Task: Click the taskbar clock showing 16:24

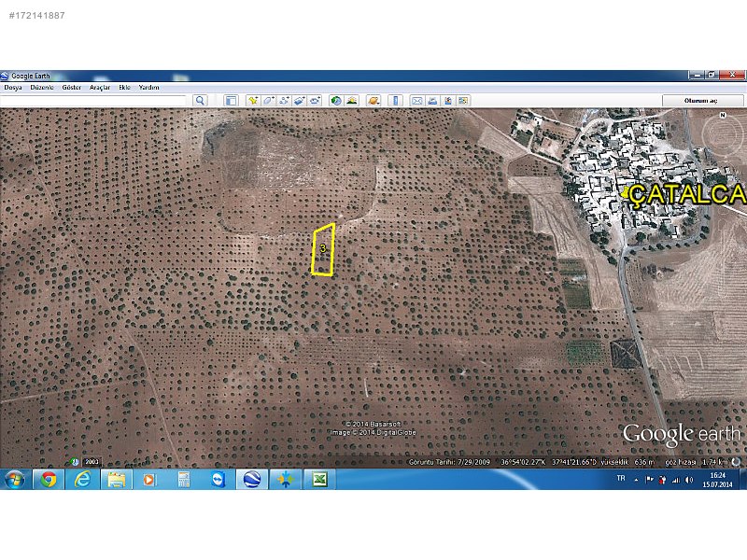Action: (x=717, y=480)
